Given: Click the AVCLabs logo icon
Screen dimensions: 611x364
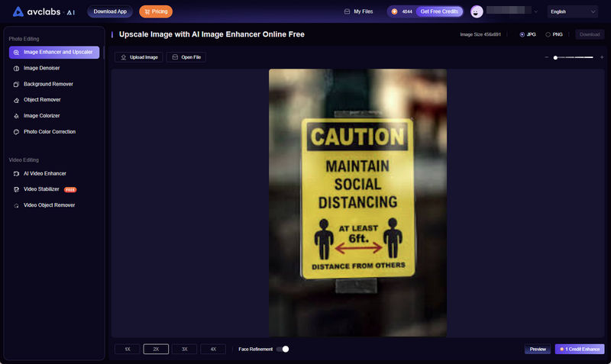Looking at the screenshot, I should coord(18,11).
